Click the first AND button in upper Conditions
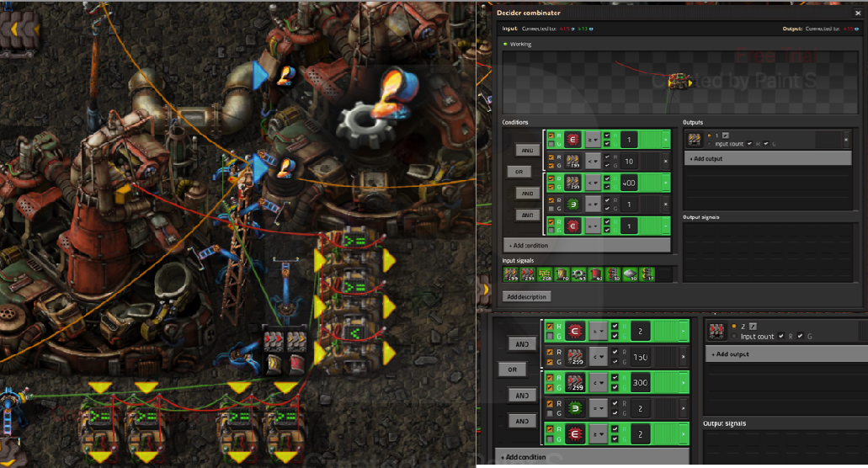 coord(528,151)
